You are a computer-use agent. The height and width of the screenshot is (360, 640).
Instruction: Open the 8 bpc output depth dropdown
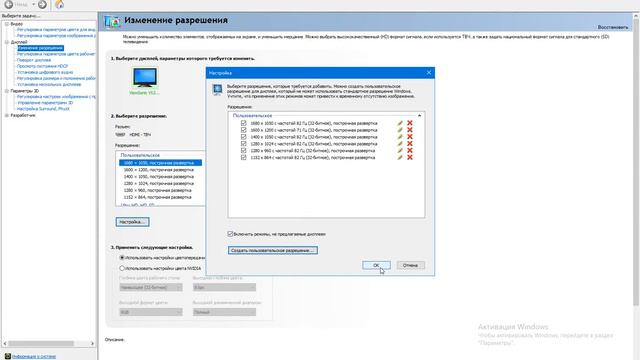pyautogui.click(x=224, y=288)
